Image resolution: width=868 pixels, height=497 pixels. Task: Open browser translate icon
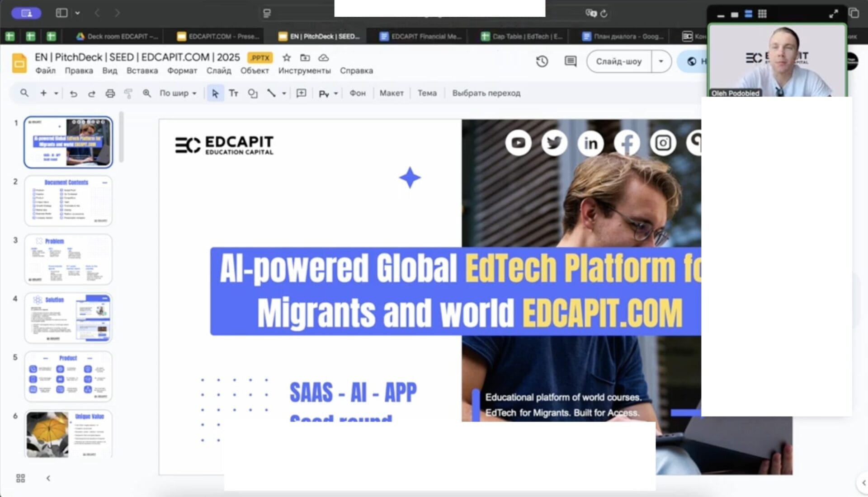[591, 13]
